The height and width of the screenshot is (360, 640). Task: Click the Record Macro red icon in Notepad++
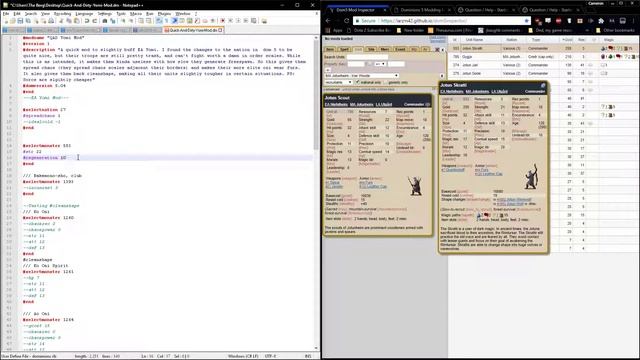pos(222,20)
